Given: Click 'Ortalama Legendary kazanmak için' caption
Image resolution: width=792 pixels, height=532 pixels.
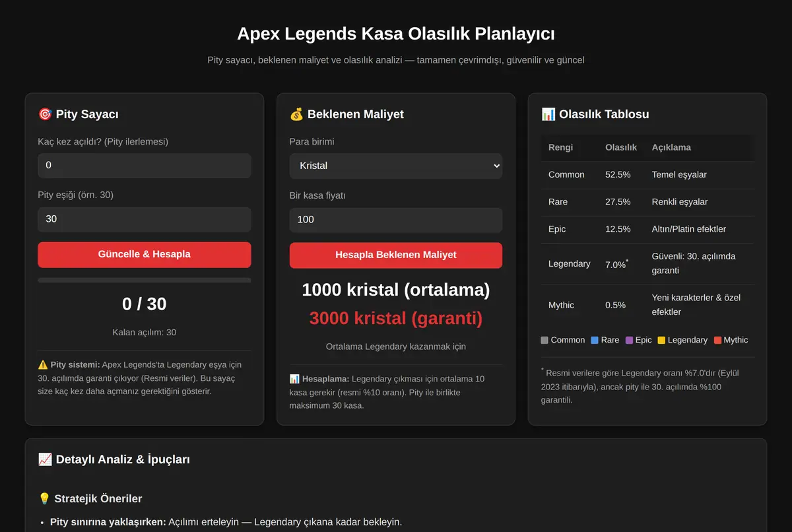Looking at the screenshot, I should pos(396,347).
